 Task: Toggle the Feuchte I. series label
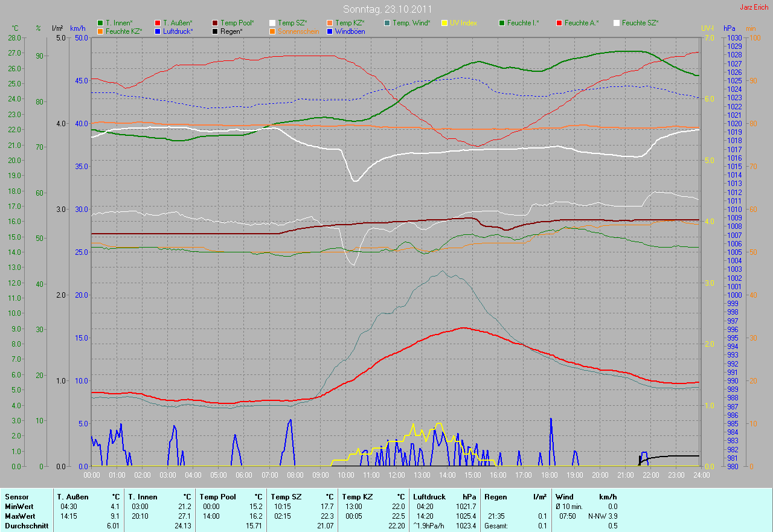coord(523,23)
